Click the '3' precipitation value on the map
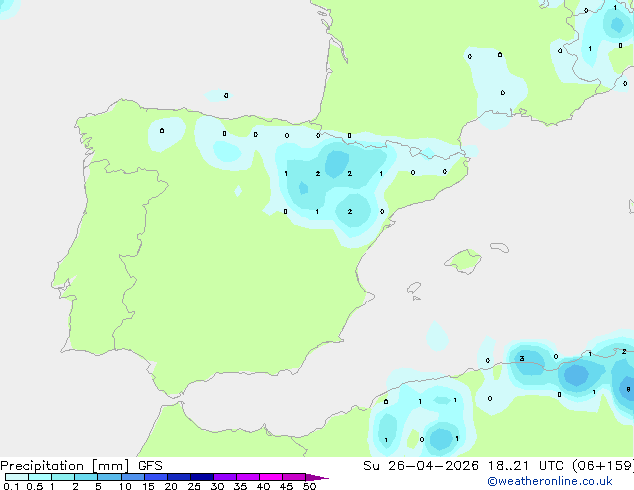 tap(522, 359)
